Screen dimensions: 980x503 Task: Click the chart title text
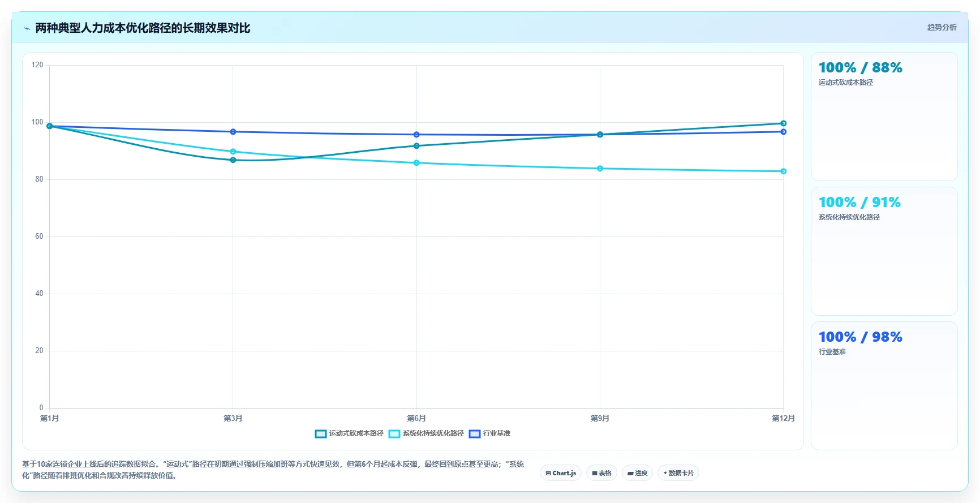143,28
